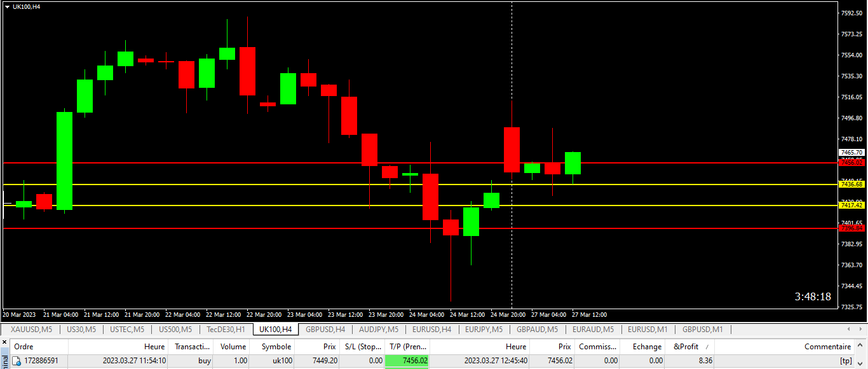Sort by the Volume column header
This screenshot has height=369, width=868.
point(232,347)
